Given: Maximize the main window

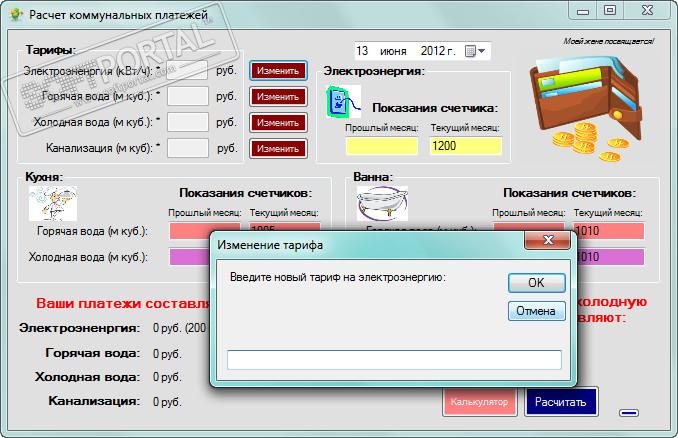Looking at the screenshot, I should (x=610, y=11).
